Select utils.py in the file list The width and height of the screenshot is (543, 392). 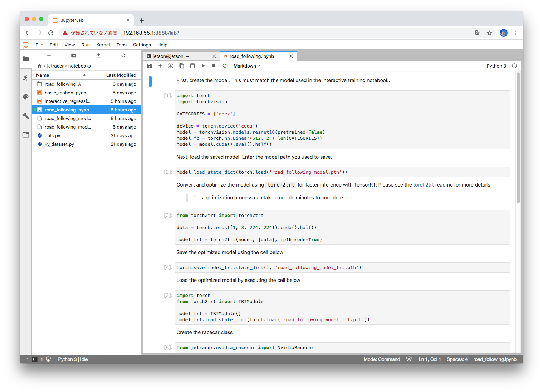coord(86,135)
